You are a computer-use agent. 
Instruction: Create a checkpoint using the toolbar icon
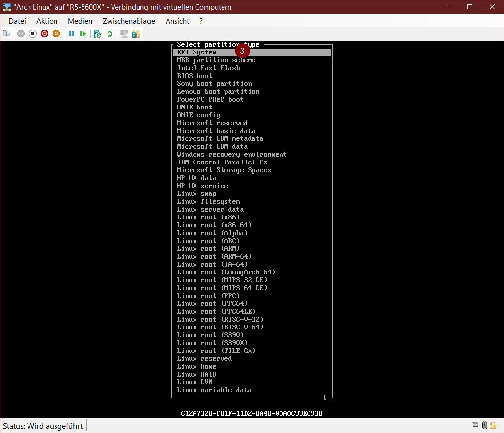coord(98,34)
